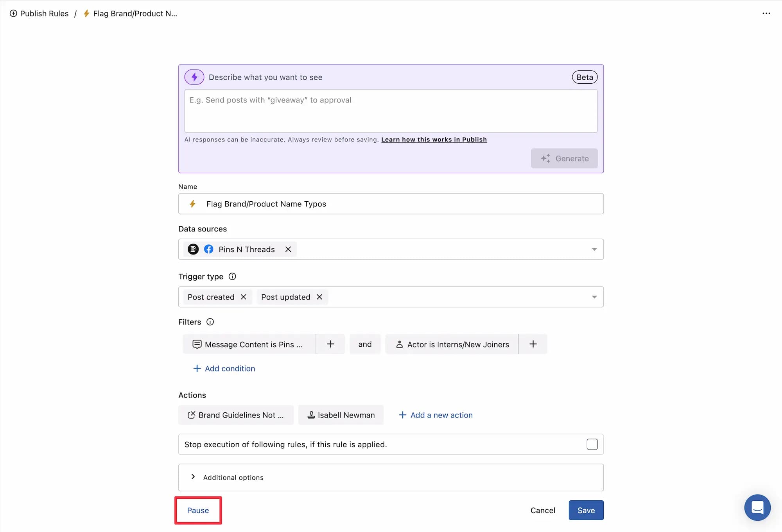Remove the Post updated trigger
This screenshot has height=532, width=782.
(319, 297)
